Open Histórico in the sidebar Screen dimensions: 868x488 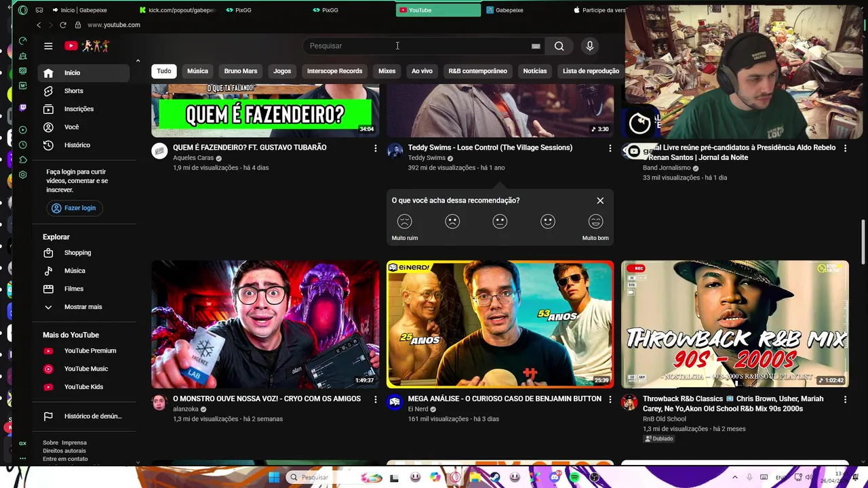(83, 145)
